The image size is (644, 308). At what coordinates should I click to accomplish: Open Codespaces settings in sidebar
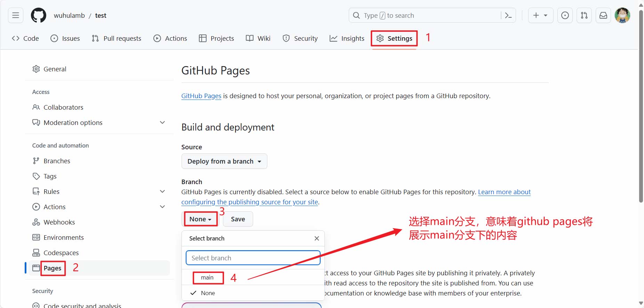[99, 253]
